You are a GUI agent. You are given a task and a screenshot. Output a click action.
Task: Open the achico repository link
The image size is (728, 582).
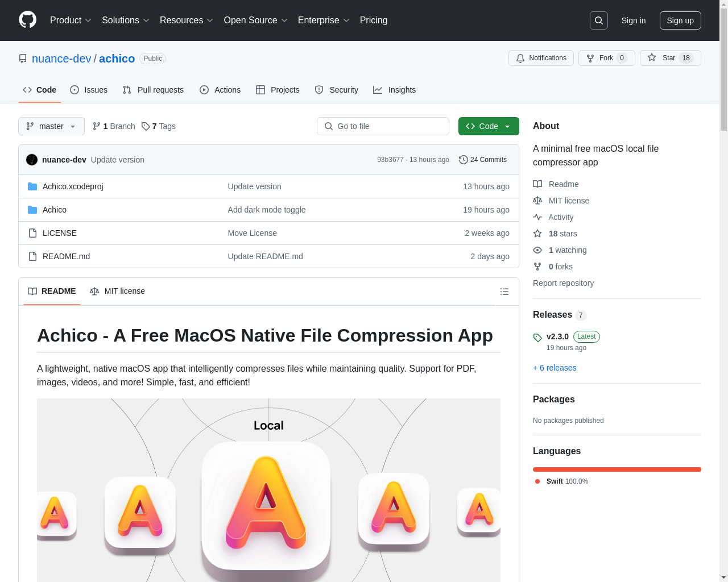[117, 59]
